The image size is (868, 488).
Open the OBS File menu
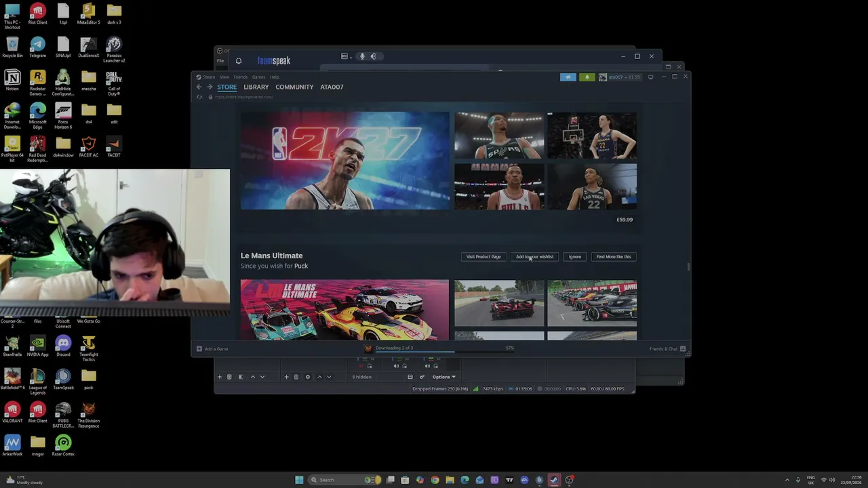[x=220, y=61]
